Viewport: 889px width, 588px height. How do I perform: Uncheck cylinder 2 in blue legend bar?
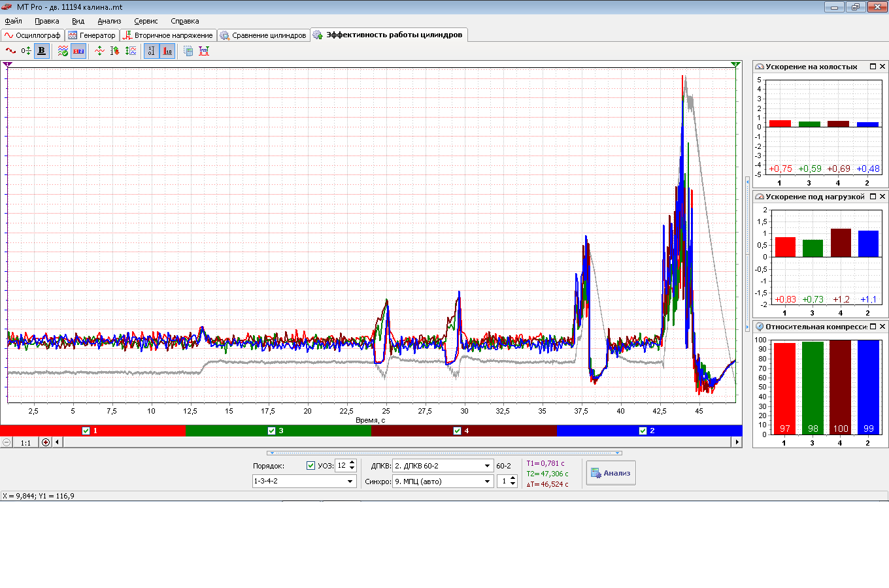click(643, 431)
